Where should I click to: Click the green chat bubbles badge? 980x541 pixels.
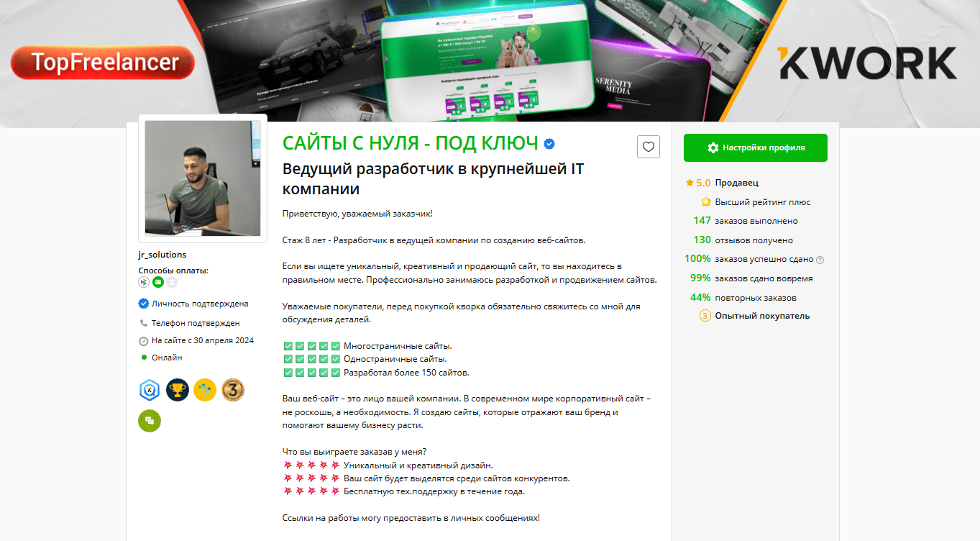click(x=150, y=421)
